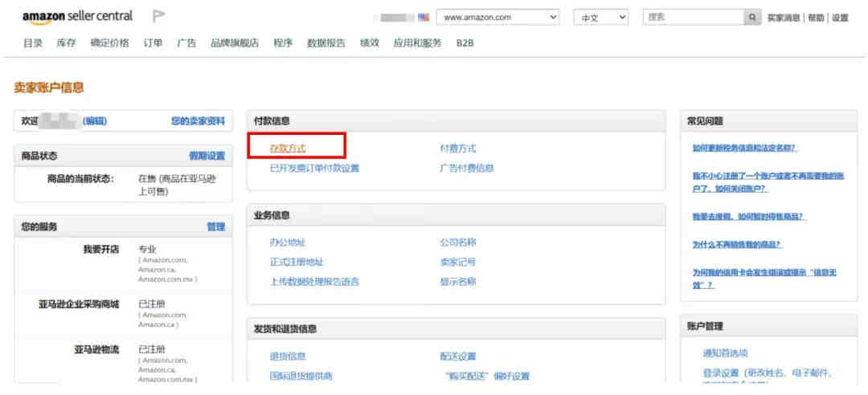Open the 配送设置 link
868x395 pixels.
(458, 356)
